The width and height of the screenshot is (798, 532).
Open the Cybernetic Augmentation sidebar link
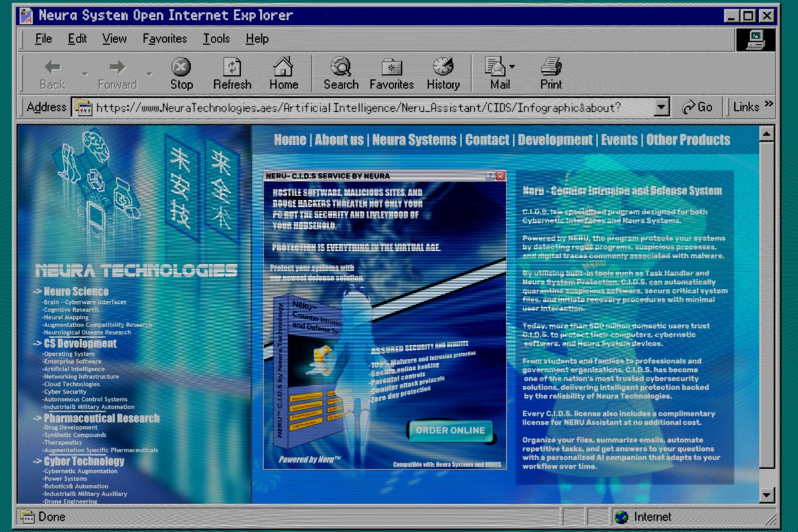(x=80, y=471)
